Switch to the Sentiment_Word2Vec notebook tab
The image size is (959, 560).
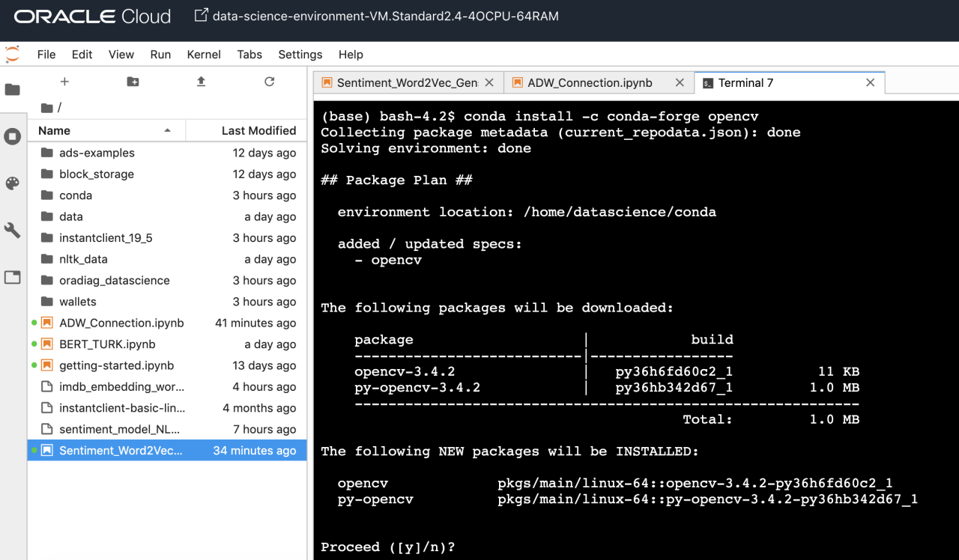(x=407, y=83)
